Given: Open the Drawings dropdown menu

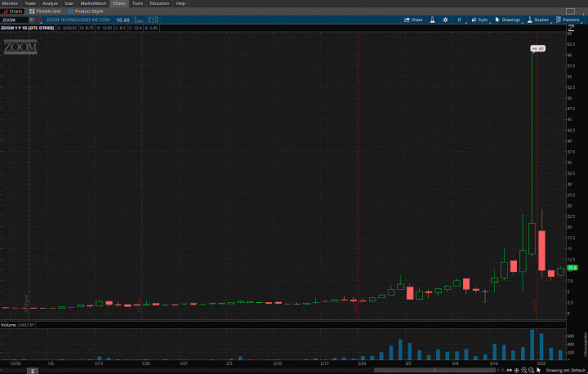Looking at the screenshot, I should (x=508, y=20).
